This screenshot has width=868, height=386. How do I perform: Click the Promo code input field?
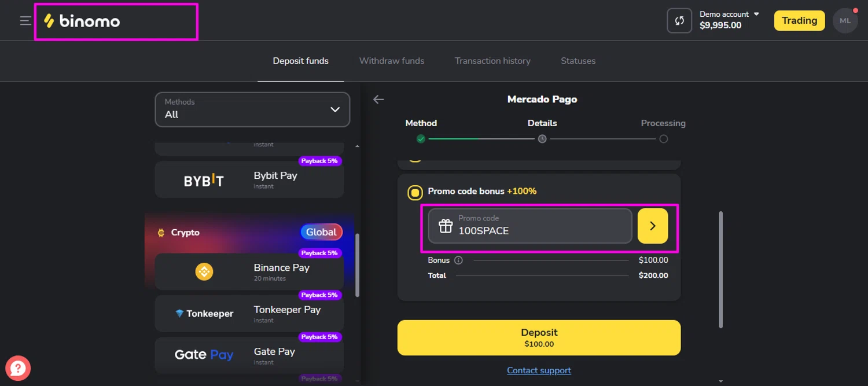[x=530, y=226]
